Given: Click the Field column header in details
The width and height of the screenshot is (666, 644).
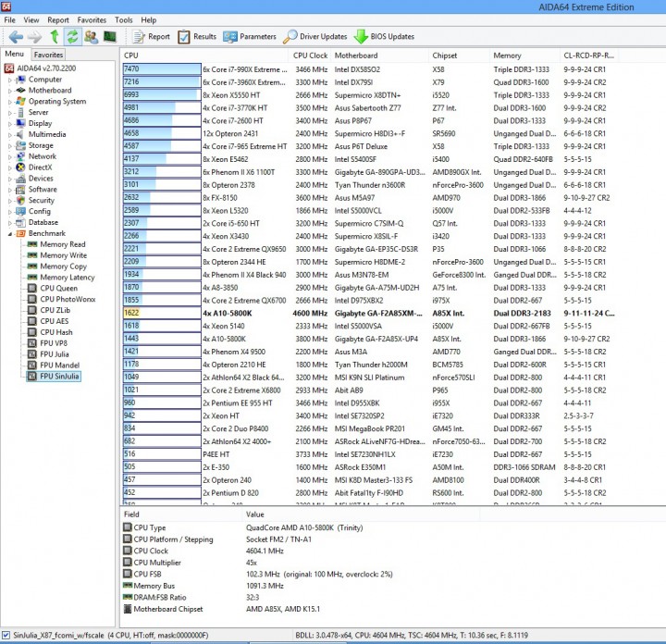Looking at the screenshot, I should point(181,514).
